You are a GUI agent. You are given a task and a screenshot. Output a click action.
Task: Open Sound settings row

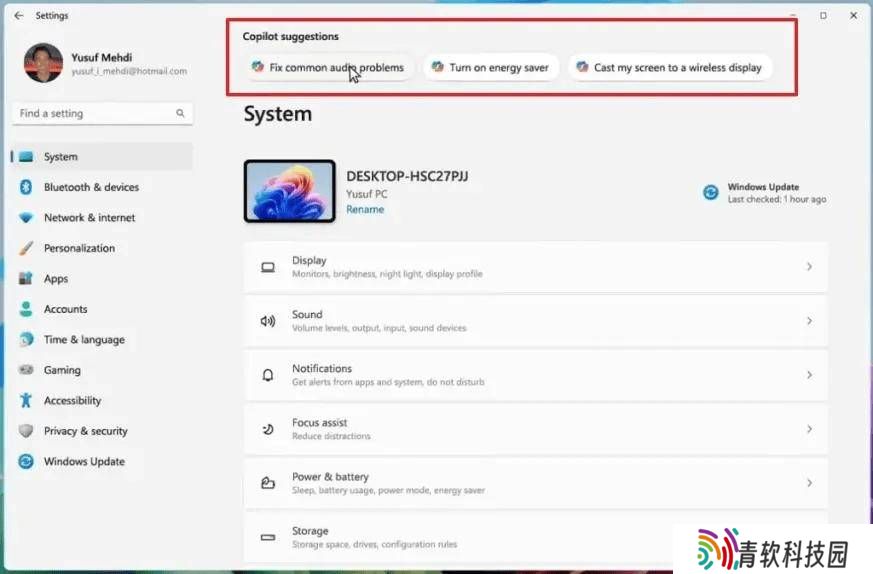(536, 321)
